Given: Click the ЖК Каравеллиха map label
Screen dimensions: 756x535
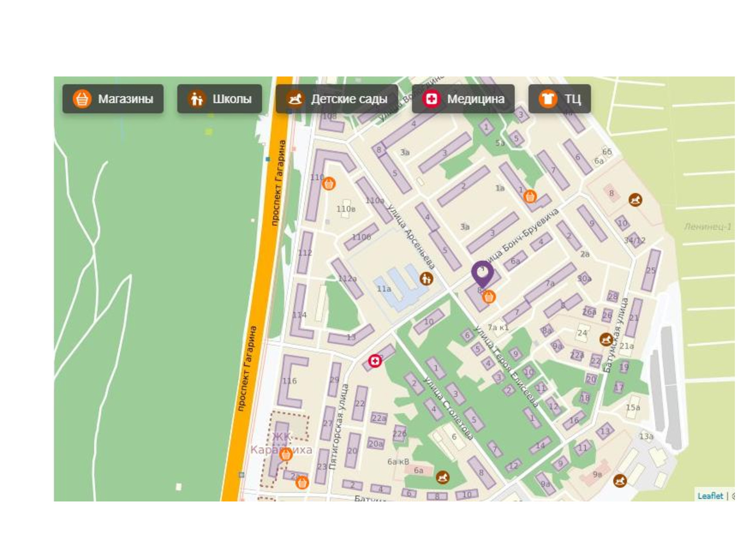Looking at the screenshot, I should click(281, 437).
